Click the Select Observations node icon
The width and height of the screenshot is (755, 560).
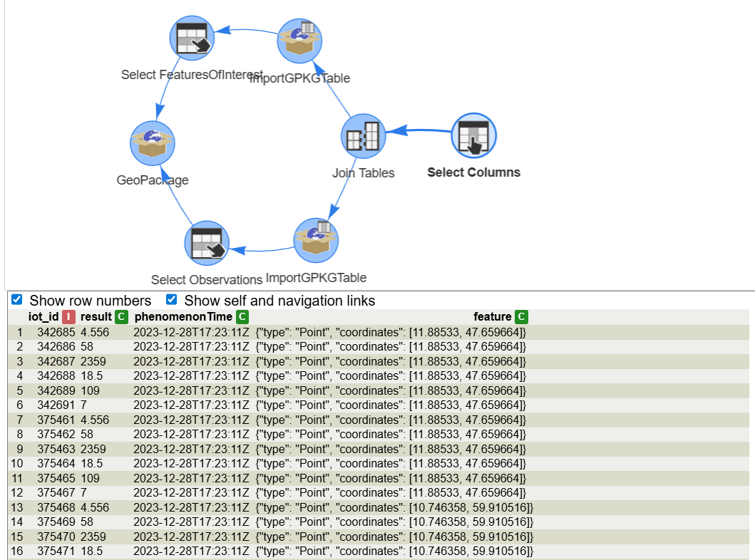coord(207,242)
